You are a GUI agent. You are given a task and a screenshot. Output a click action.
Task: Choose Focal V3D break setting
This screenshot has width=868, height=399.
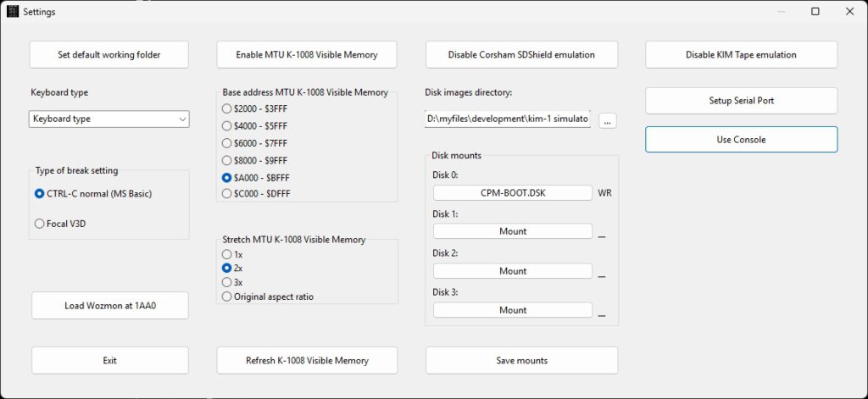click(x=40, y=224)
